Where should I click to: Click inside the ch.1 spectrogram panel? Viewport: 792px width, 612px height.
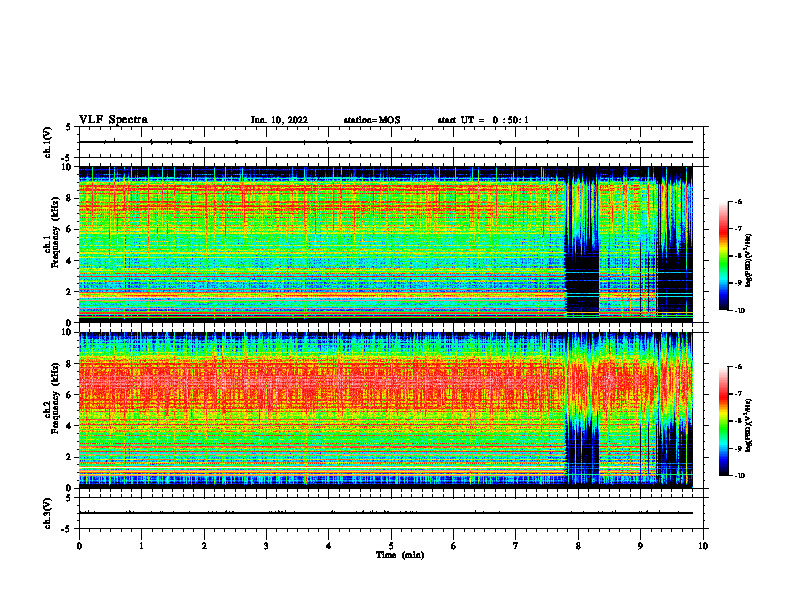[385, 244]
